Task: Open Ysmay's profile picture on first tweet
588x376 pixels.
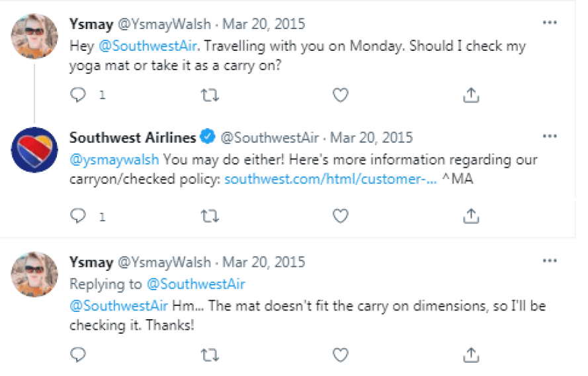Action: [34, 36]
